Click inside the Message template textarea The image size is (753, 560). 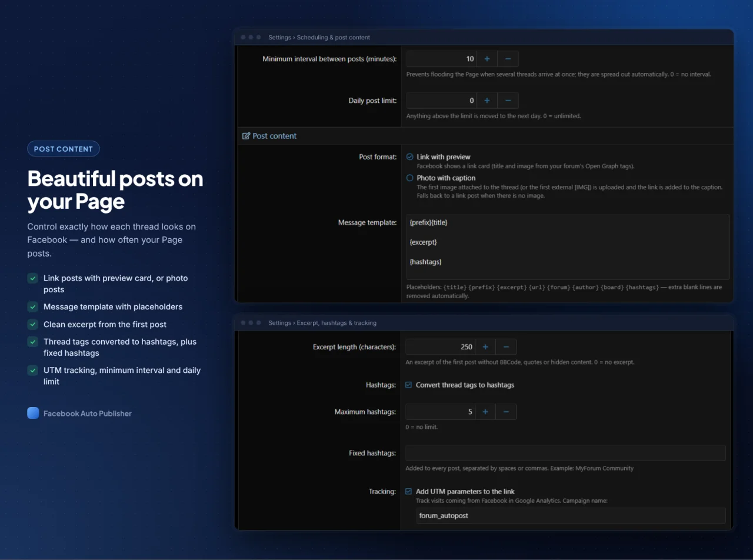[x=568, y=247]
